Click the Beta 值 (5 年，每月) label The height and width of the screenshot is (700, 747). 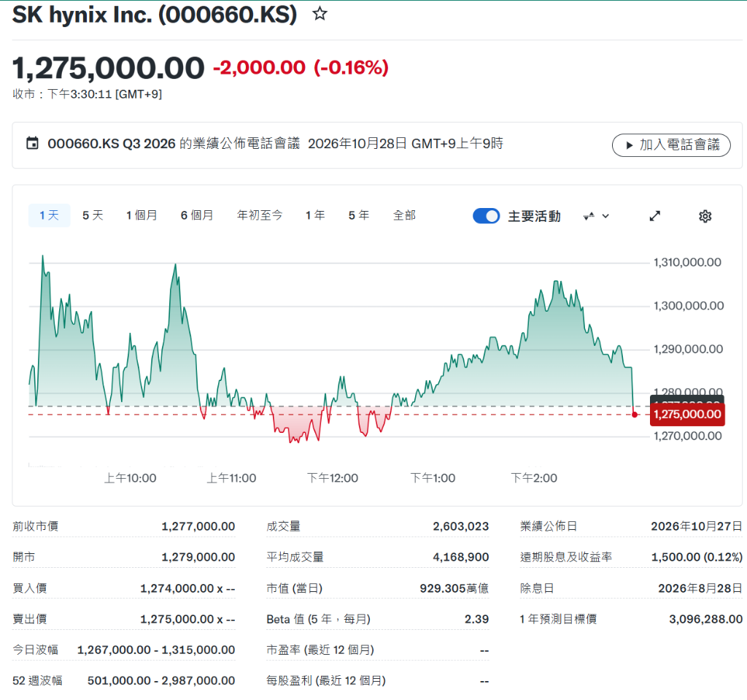319,619
